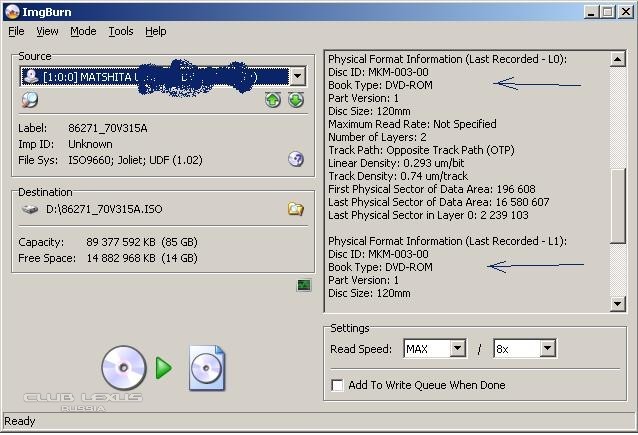Image resolution: width=638 pixels, height=435 pixels.
Task: Open the Help menu
Action: tap(155, 31)
